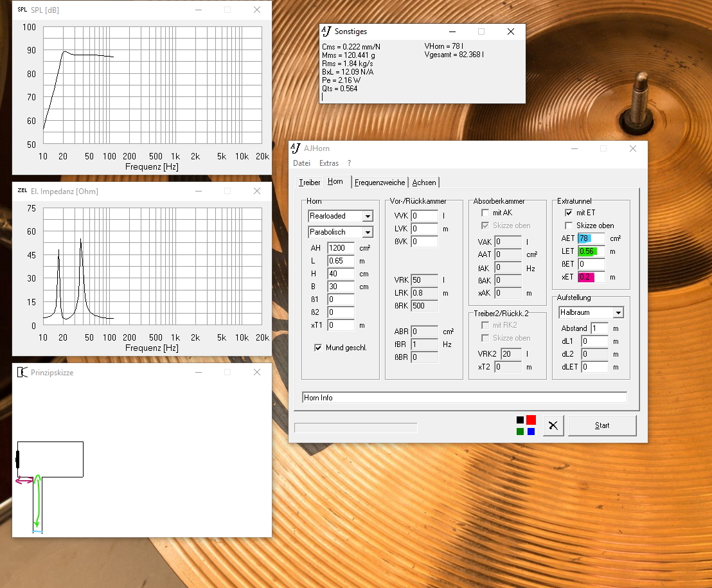Select the green color square
Image resolution: width=712 pixels, height=588 pixels.
pyautogui.click(x=520, y=431)
